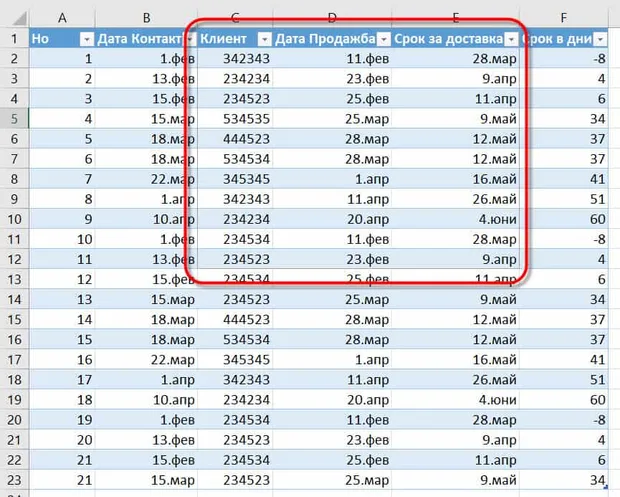Image resolution: width=620 pixels, height=497 pixels.
Task: Select row 10 header
Action: pyautogui.click(x=14, y=219)
